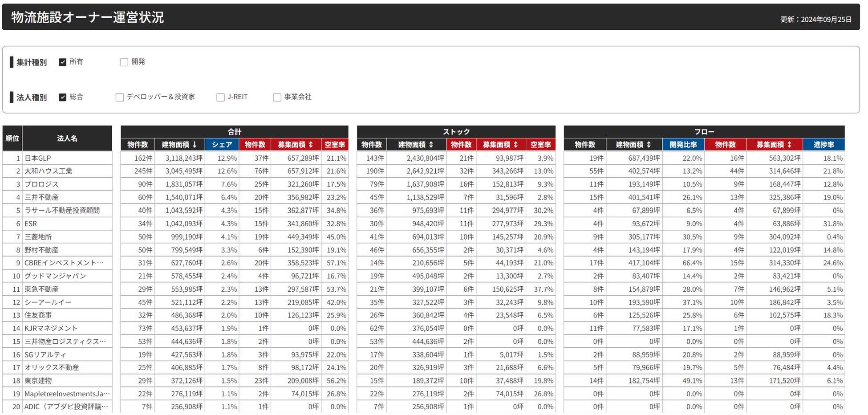
Task: Click 空室率 header under 合計
Action: (335, 145)
